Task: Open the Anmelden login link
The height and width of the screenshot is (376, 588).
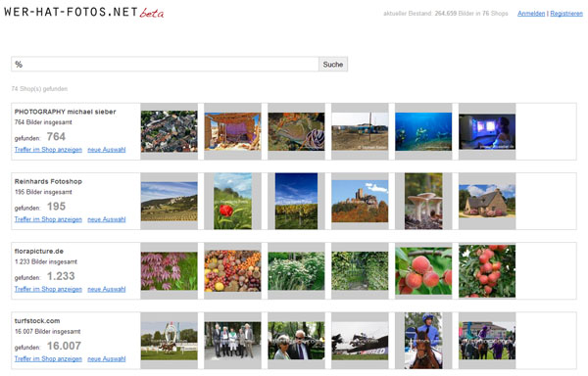Action: click(x=531, y=14)
